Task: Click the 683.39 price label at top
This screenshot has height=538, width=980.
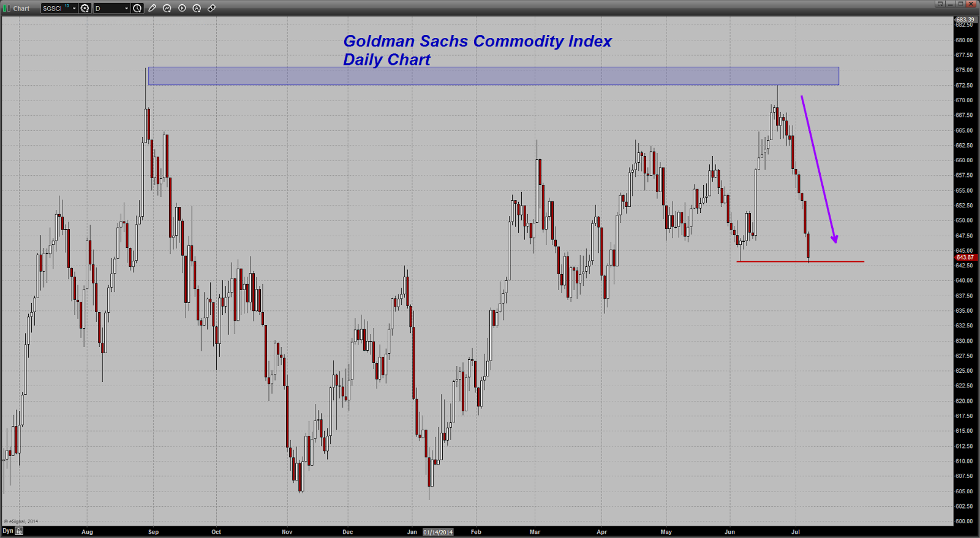Action: pyautogui.click(x=965, y=20)
